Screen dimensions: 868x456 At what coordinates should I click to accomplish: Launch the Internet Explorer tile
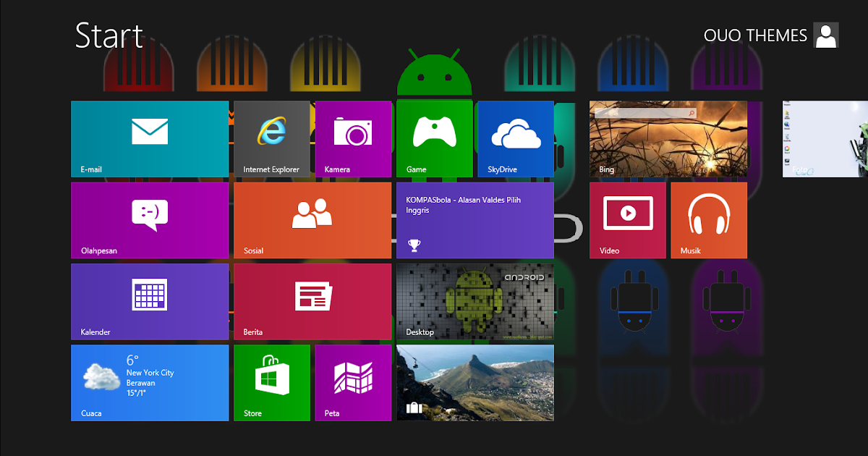[x=272, y=139]
